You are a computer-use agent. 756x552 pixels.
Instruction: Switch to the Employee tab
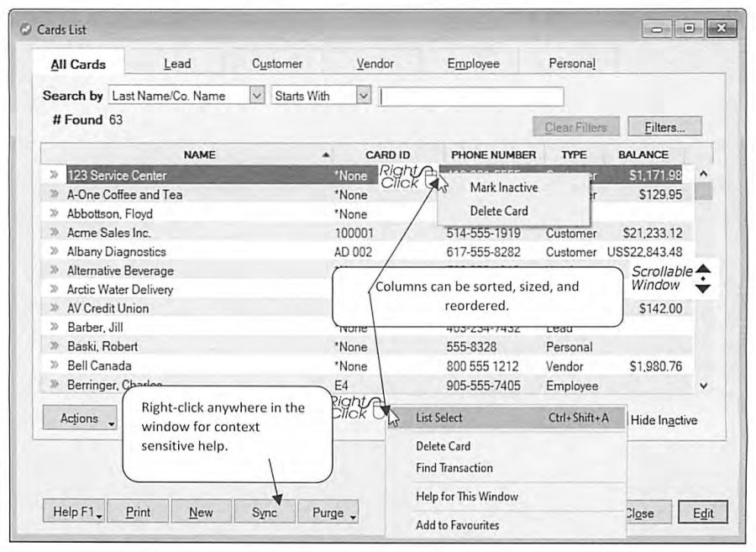coord(473,64)
